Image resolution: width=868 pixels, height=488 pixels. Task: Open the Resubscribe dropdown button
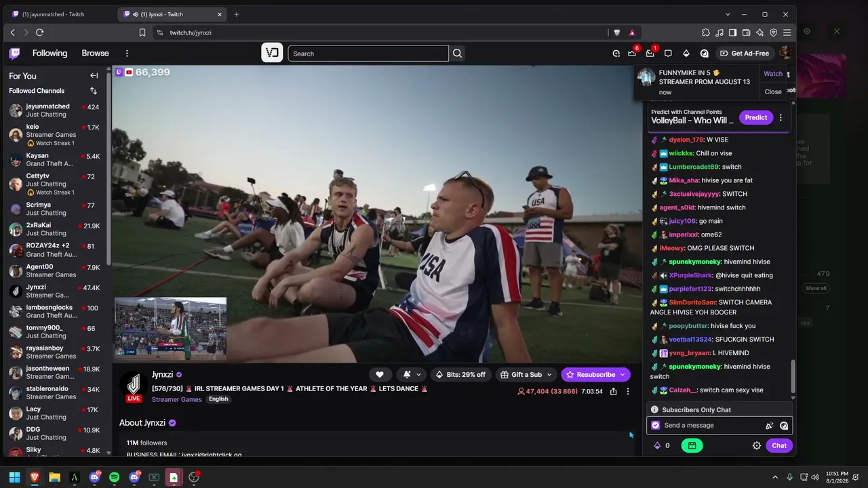[595, 375]
